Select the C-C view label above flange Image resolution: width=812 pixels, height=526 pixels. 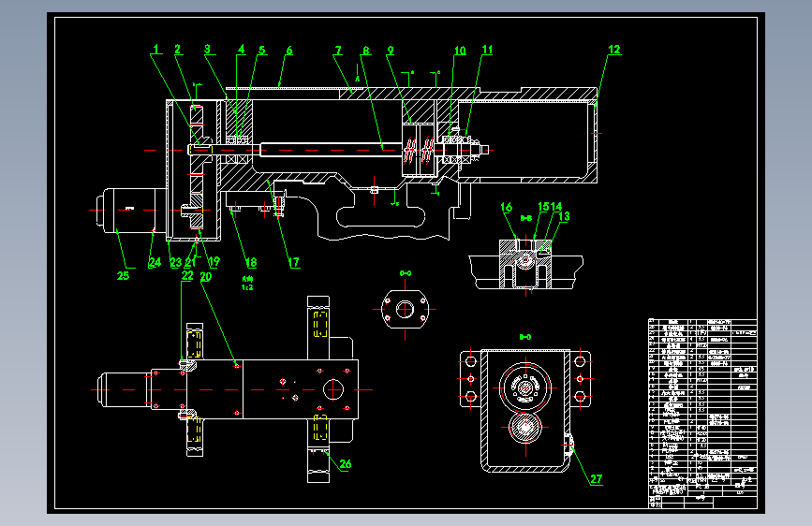click(x=406, y=273)
